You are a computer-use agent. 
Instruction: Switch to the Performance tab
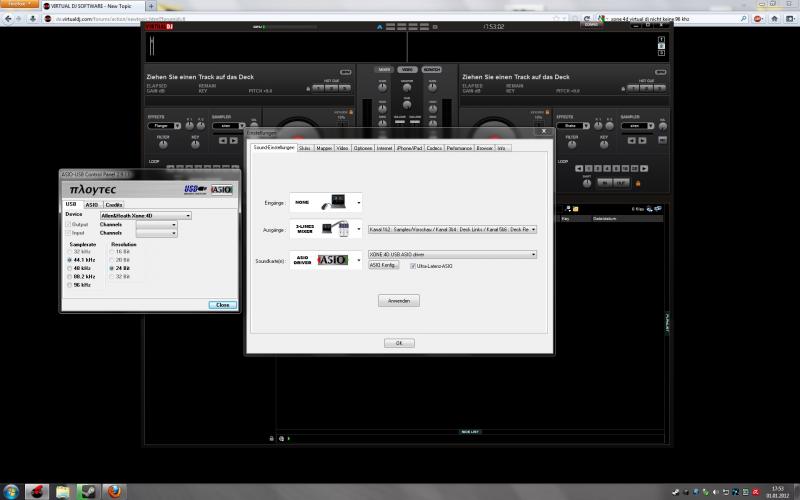coord(459,148)
